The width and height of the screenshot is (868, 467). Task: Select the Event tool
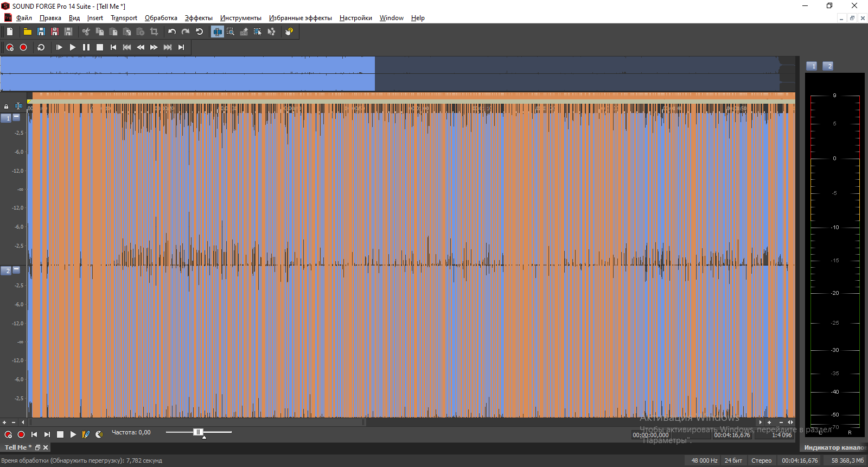click(258, 31)
